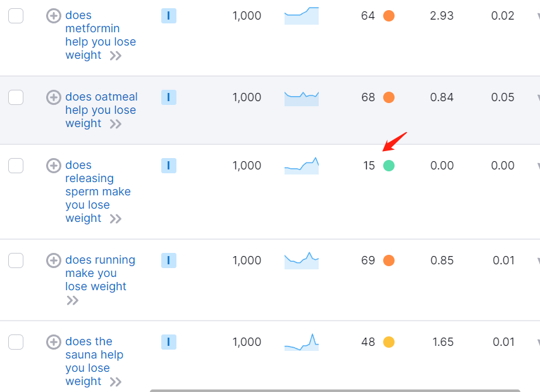540x392 pixels.
Task: Check the running keyword row checkbox
Action: coord(16,260)
